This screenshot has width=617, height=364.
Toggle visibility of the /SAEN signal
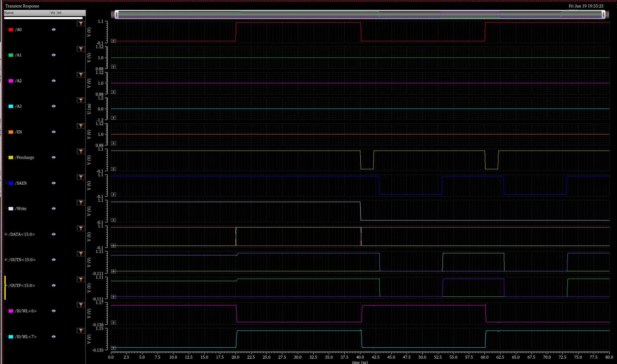[54, 183]
